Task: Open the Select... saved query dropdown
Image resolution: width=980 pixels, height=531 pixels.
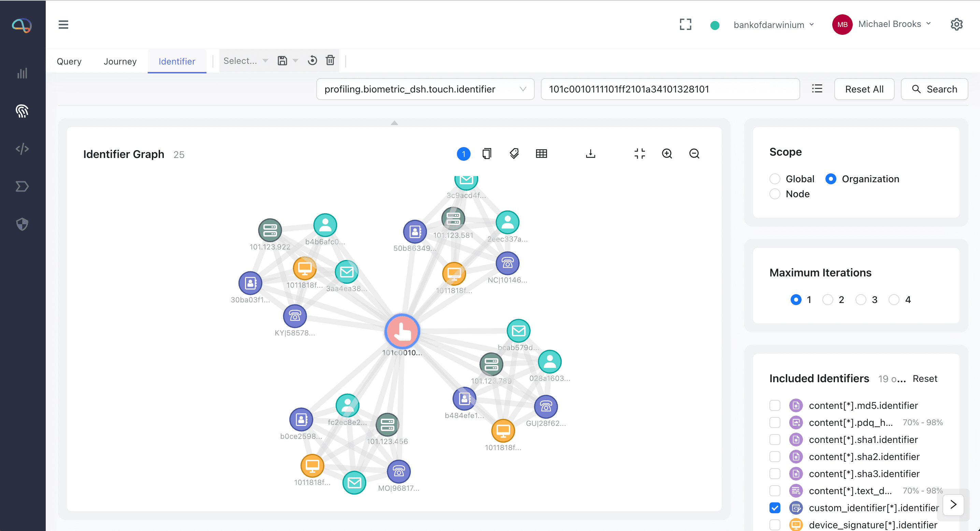Action: tap(245, 61)
